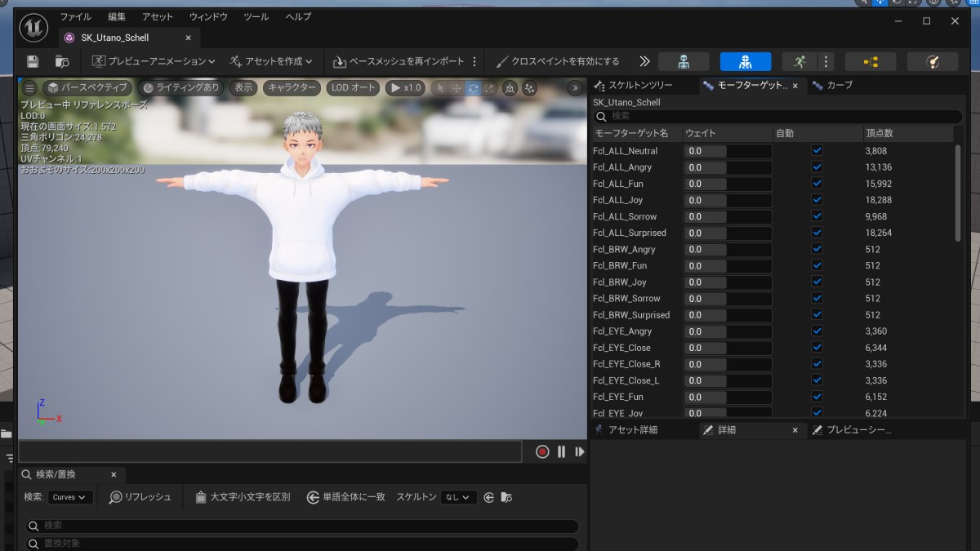Expand hidden viewport toolbar items
Image resolution: width=980 pixels, height=551 pixels.
point(575,88)
